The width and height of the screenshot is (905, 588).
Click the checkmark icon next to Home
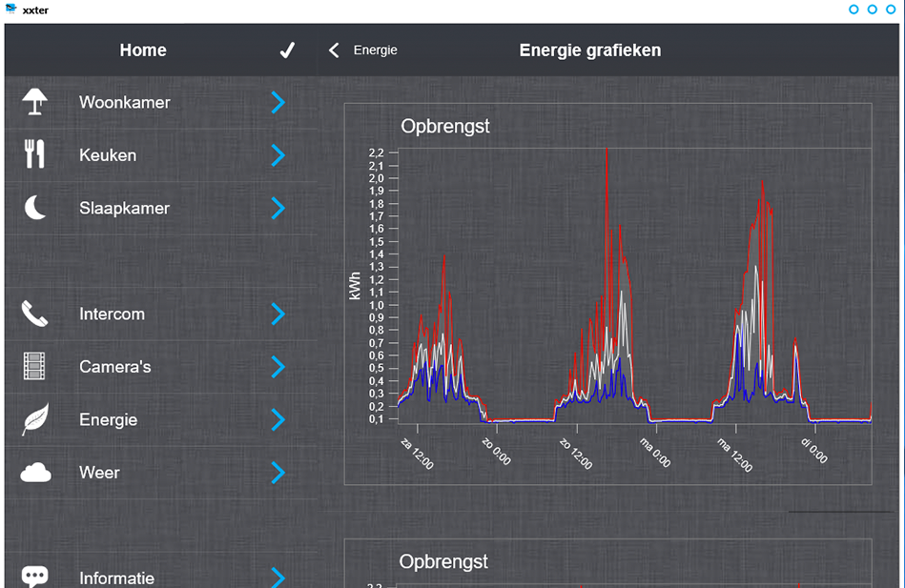pyautogui.click(x=287, y=51)
